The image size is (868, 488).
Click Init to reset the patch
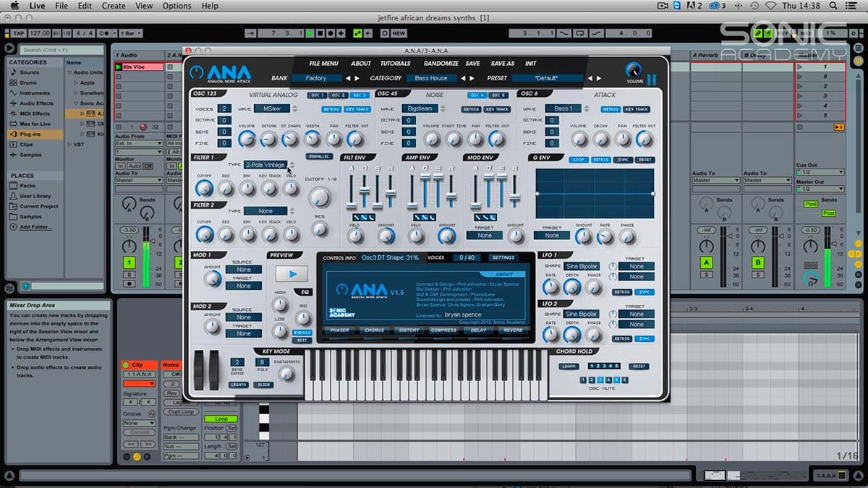(x=531, y=64)
